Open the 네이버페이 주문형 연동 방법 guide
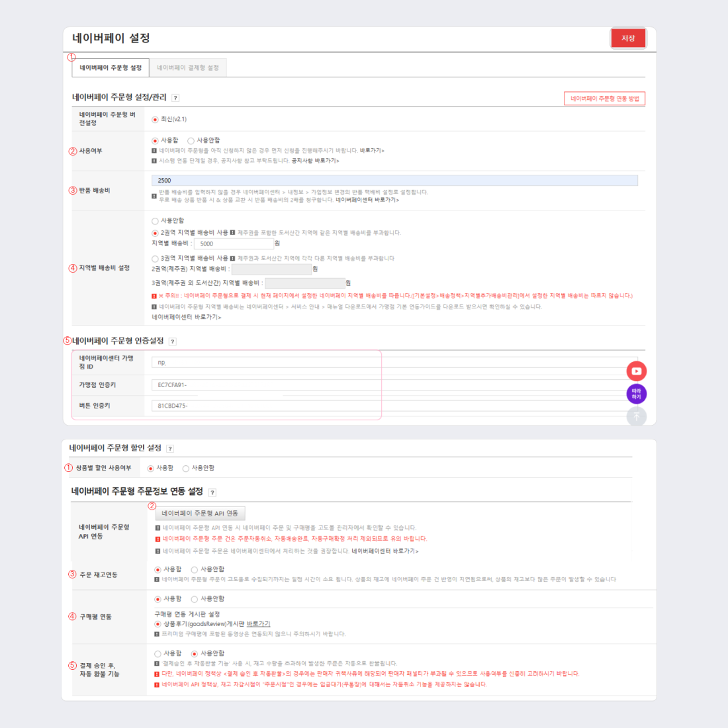 (x=604, y=99)
